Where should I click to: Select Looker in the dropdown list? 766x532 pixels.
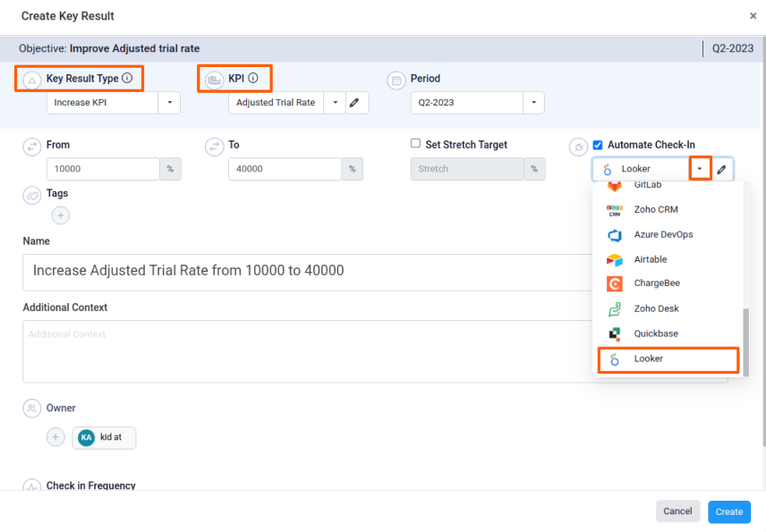coord(668,359)
